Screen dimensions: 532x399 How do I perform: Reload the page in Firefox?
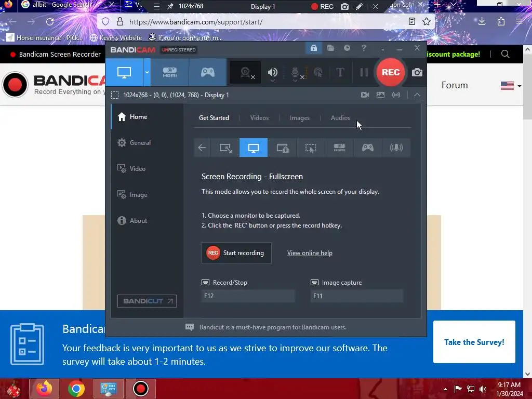pos(50,22)
